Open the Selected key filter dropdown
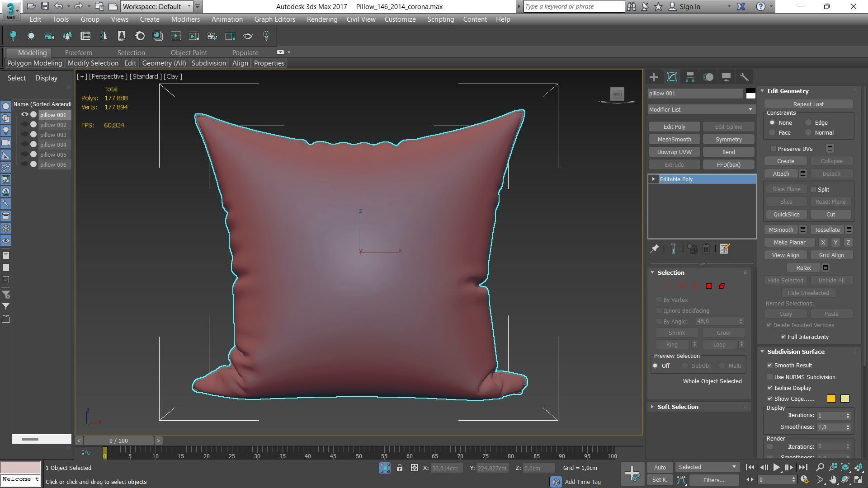Viewport: 868px width, 488px height. tap(707, 467)
